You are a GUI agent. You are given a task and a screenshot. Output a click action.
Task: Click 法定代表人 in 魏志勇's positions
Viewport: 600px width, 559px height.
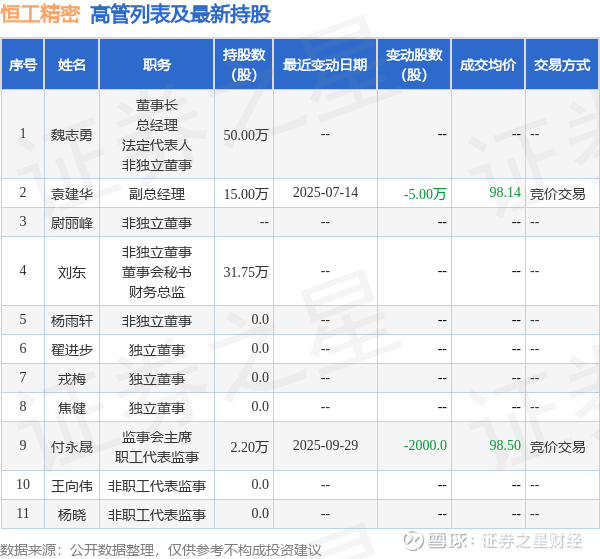click(x=157, y=145)
